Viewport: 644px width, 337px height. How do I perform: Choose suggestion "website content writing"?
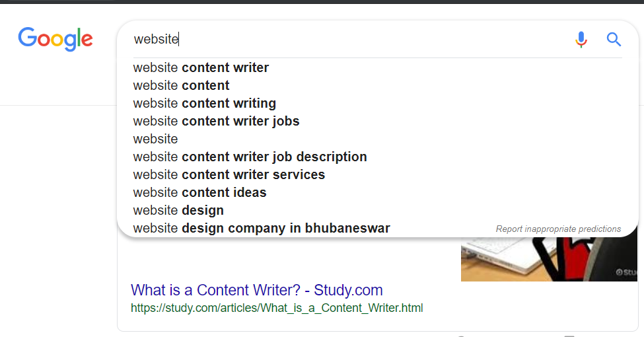point(204,103)
